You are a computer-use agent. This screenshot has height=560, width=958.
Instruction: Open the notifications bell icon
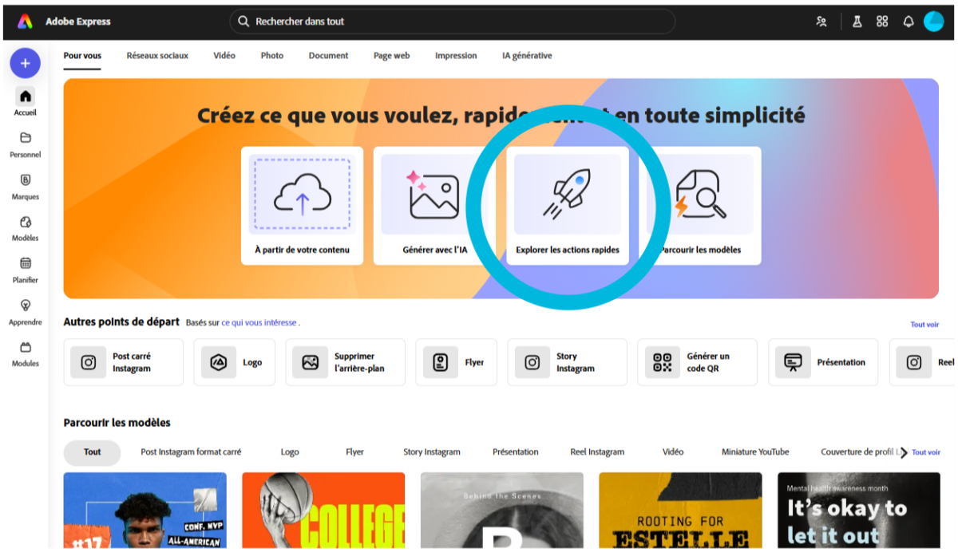(908, 22)
